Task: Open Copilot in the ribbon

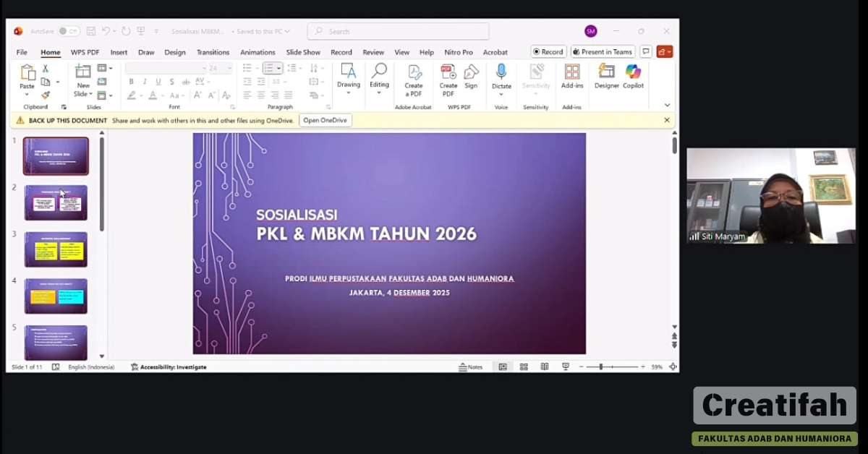Action: [634, 80]
